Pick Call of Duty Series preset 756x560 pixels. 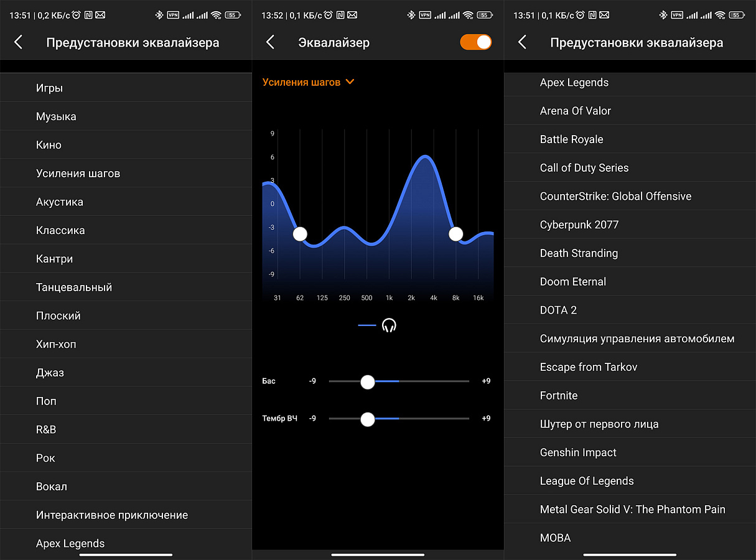(x=630, y=168)
